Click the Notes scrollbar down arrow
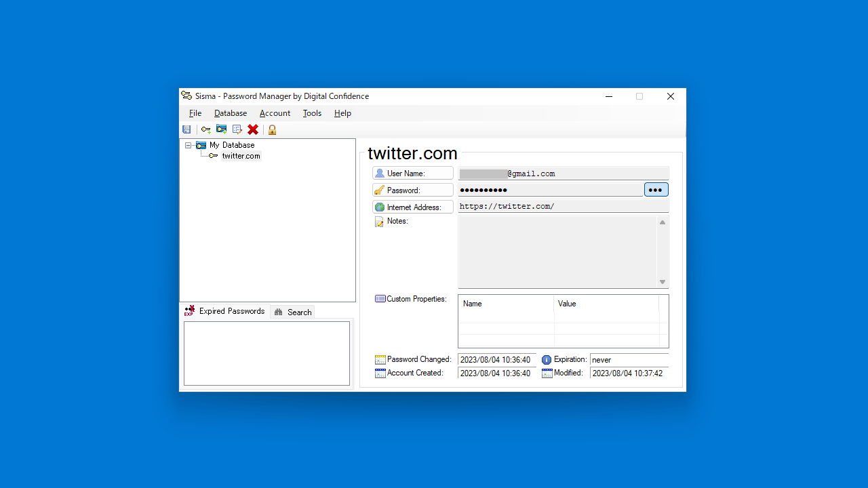868x488 pixels. (663, 282)
